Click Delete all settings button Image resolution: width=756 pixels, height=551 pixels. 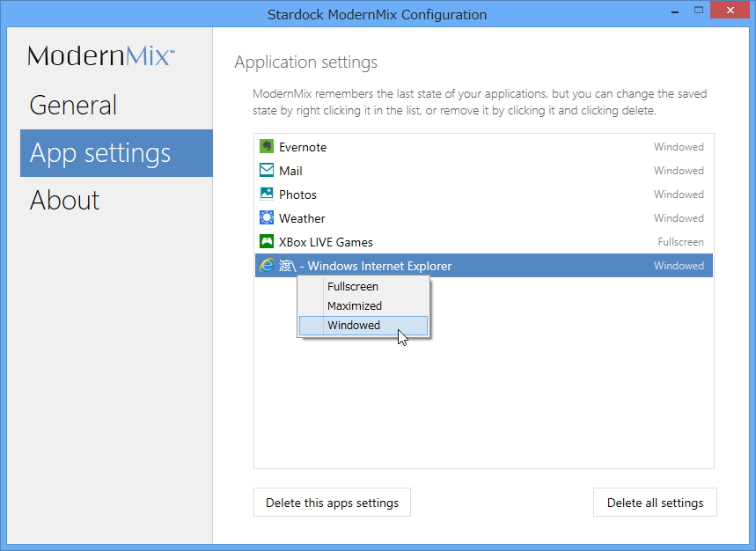[655, 503]
